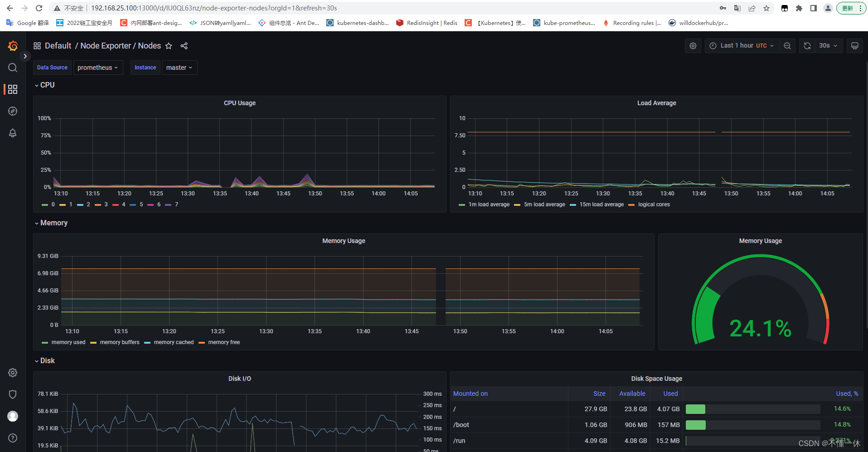Open Recording rules bookmark
The image size is (868, 452).
[632, 23]
